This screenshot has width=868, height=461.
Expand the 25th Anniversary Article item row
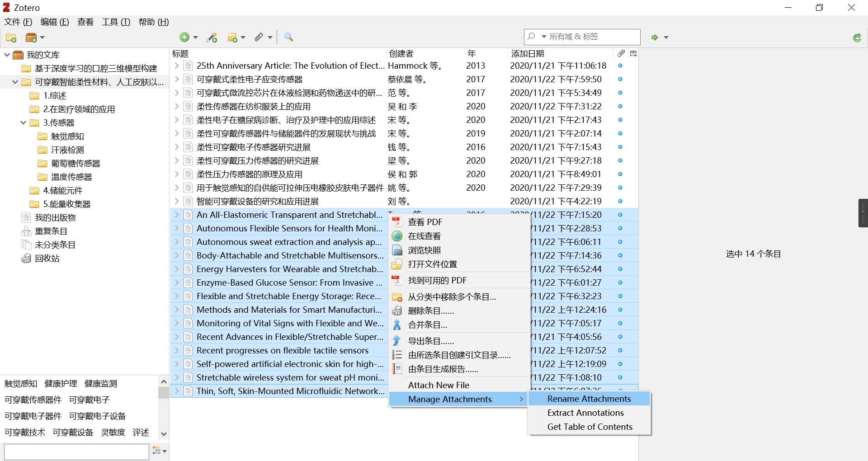tap(177, 66)
